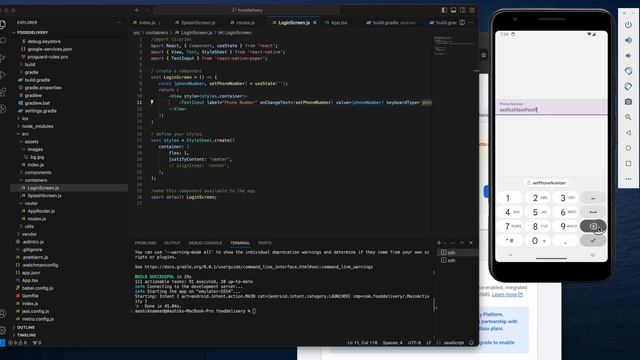Screen dimensions: 640x360
Task: Maximize the terminal panel with caret icon
Action: point(462,243)
